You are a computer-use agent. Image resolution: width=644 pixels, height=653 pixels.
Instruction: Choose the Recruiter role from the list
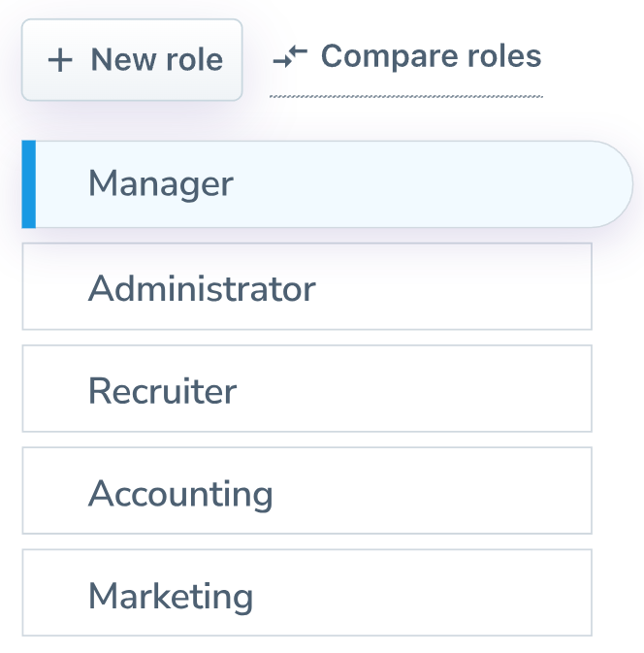pos(306,389)
